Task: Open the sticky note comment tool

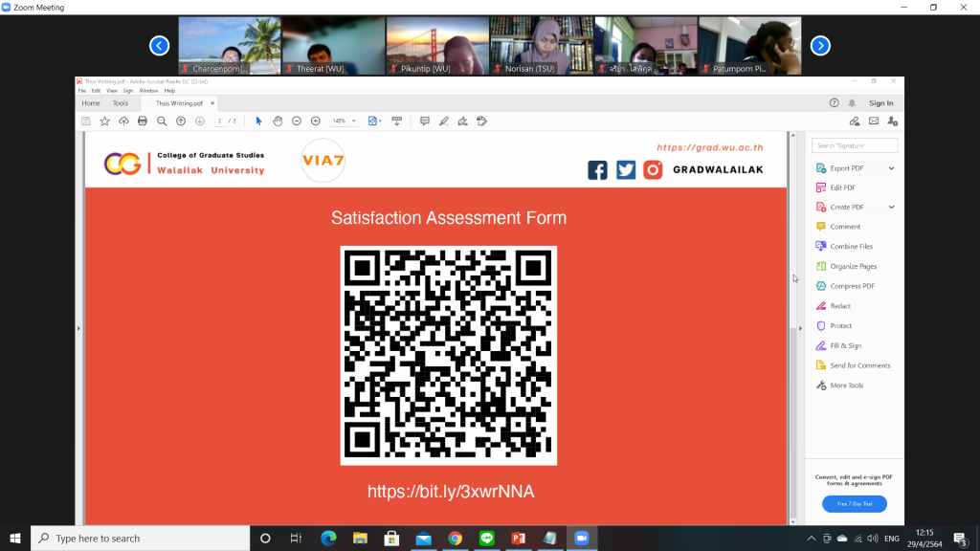Action: click(x=424, y=121)
